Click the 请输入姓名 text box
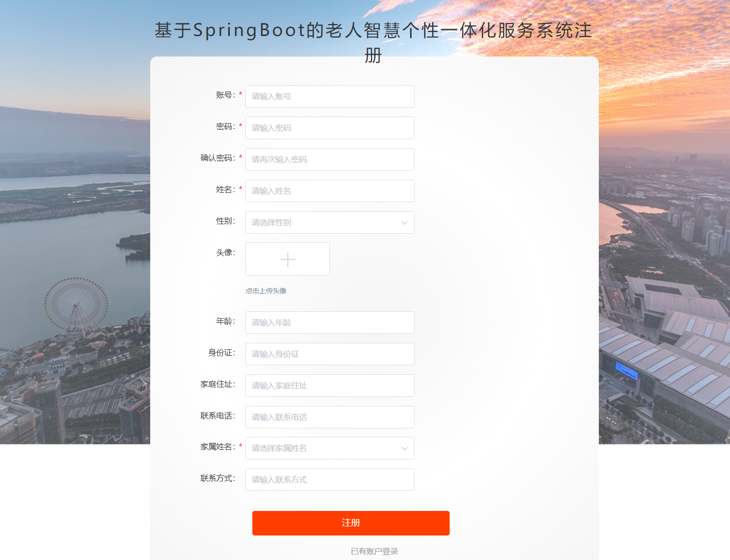This screenshot has width=730, height=560. [329, 191]
